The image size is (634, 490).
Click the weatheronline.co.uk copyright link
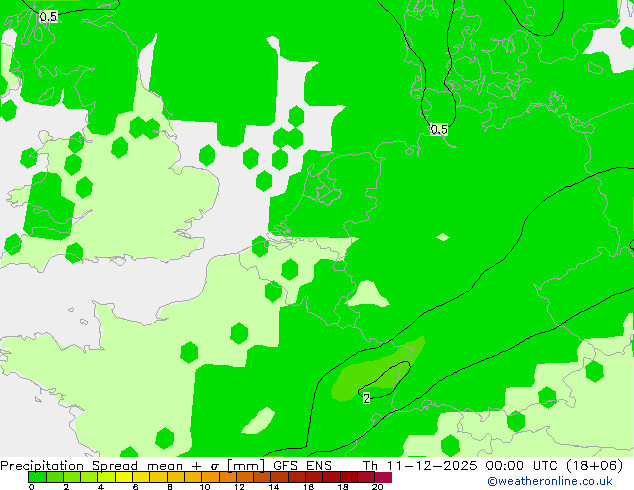coord(550,481)
